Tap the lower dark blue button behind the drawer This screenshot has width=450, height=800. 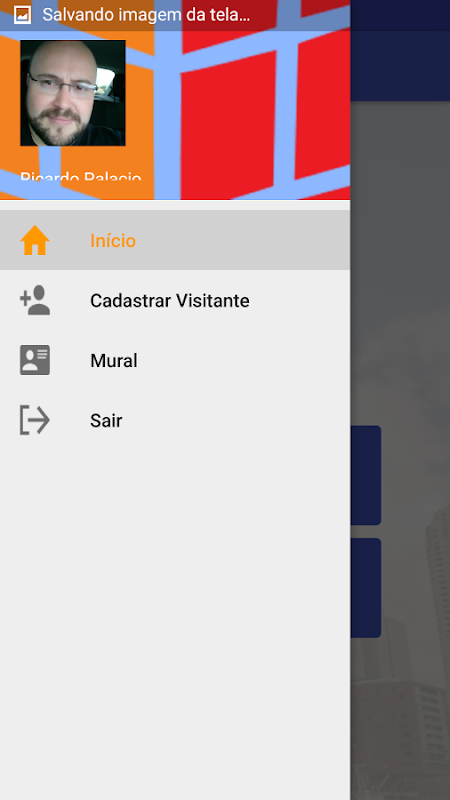point(366,588)
